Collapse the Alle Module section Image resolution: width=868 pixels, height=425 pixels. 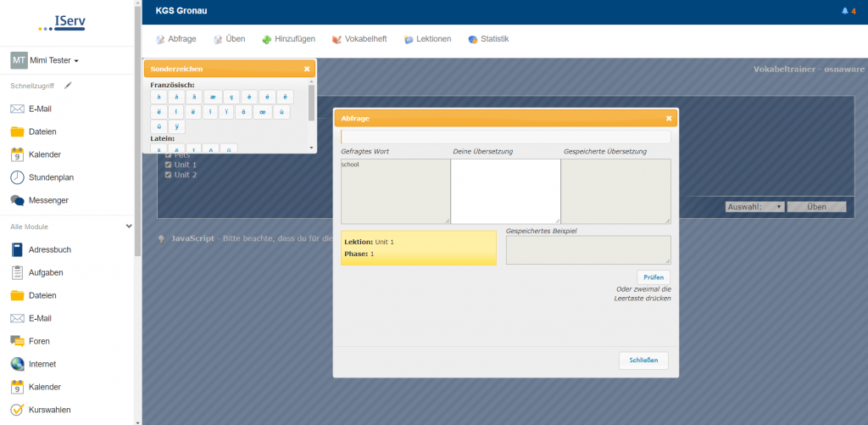129,226
